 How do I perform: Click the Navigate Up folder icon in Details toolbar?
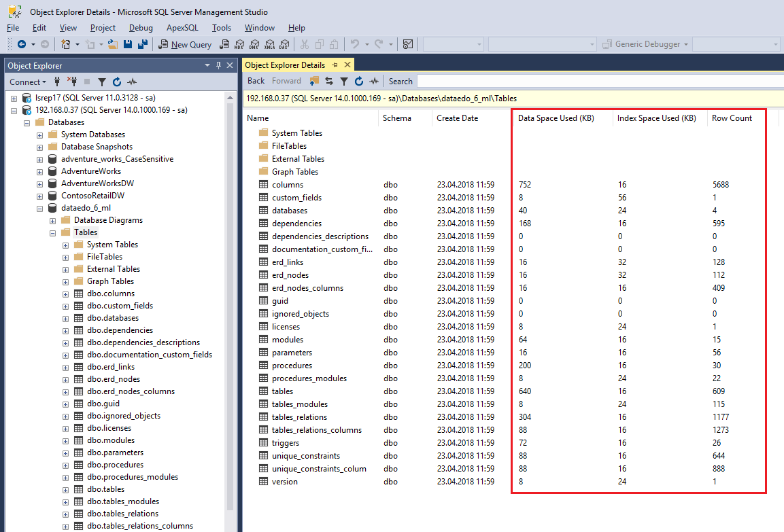(x=314, y=81)
